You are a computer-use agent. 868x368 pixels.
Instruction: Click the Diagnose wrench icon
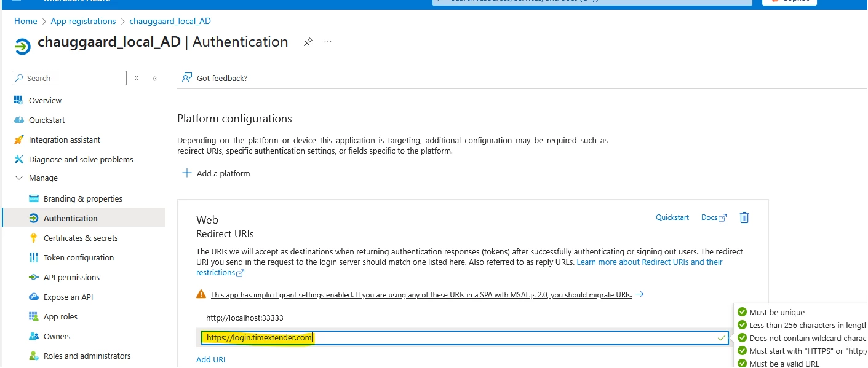[x=18, y=159]
